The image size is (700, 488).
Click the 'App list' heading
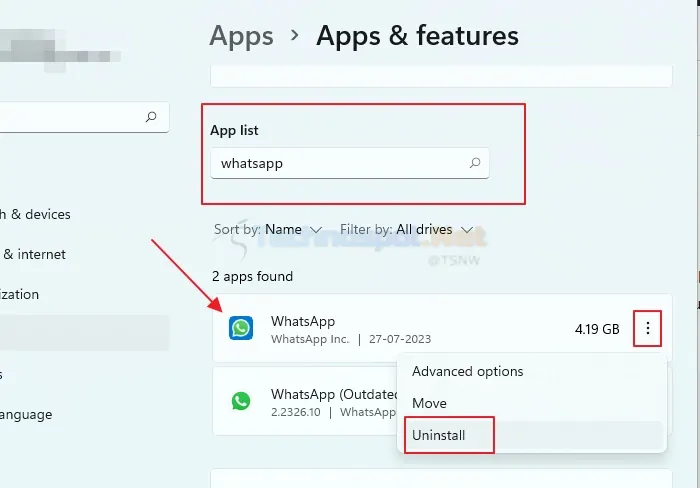click(234, 130)
